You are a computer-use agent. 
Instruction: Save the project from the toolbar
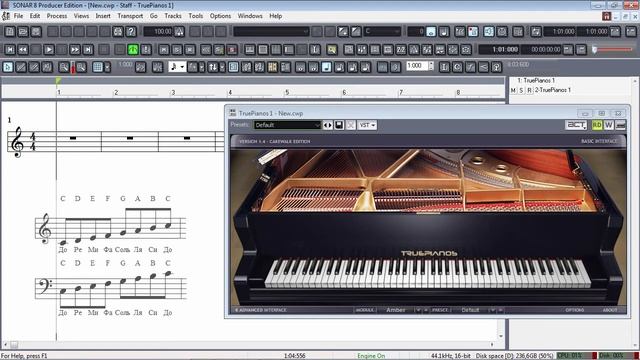pos(36,31)
